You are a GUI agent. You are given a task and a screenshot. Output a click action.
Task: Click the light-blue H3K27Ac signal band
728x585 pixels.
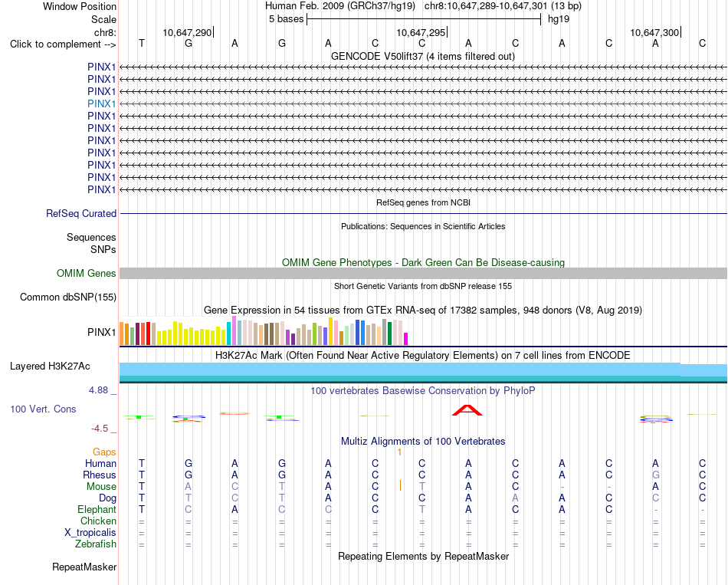pos(423,369)
